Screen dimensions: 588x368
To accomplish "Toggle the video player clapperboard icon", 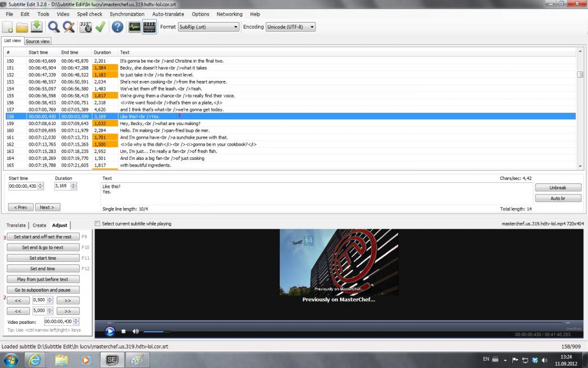I will pos(149,27).
